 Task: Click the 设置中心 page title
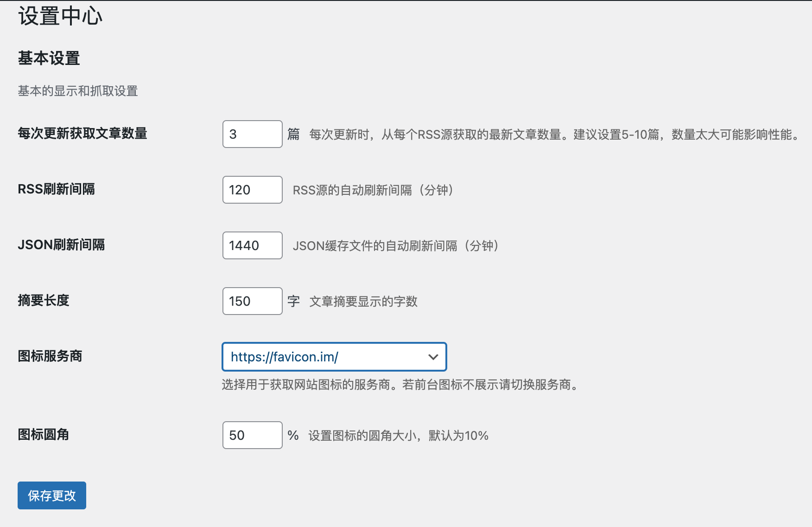click(60, 16)
